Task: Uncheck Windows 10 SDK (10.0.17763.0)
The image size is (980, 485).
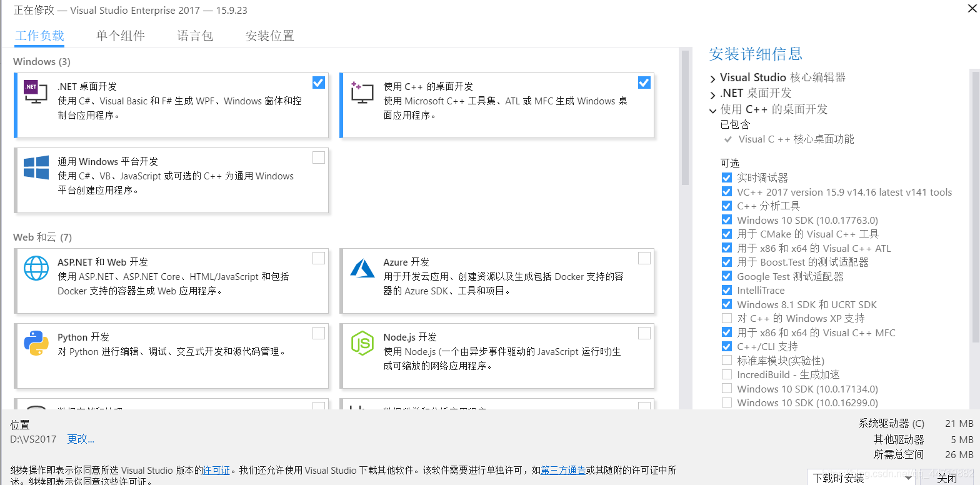Action: (726, 220)
